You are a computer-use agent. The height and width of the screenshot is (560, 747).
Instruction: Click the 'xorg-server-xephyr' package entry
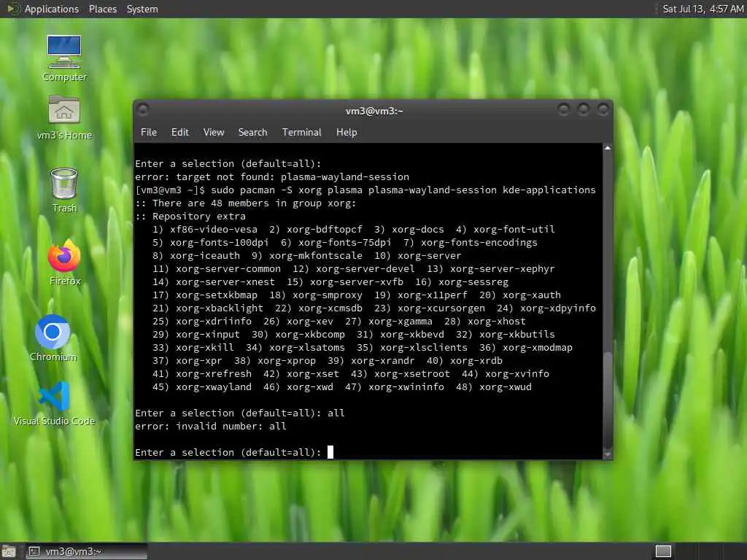pyautogui.click(x=502, y=269)
